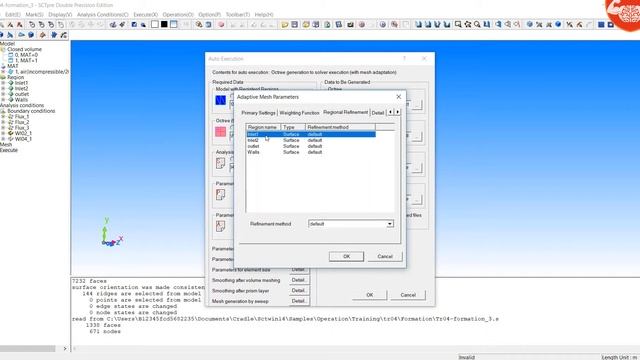Expand the Flux_2 boundary condition node
The image size is (640, 360).
tap(3, 122)
